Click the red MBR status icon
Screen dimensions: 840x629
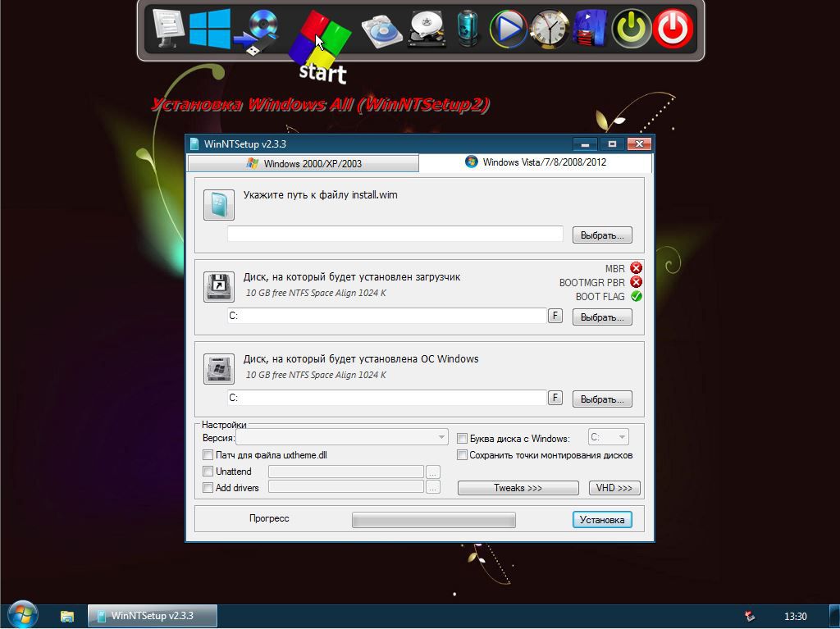[x=636, y=268]
